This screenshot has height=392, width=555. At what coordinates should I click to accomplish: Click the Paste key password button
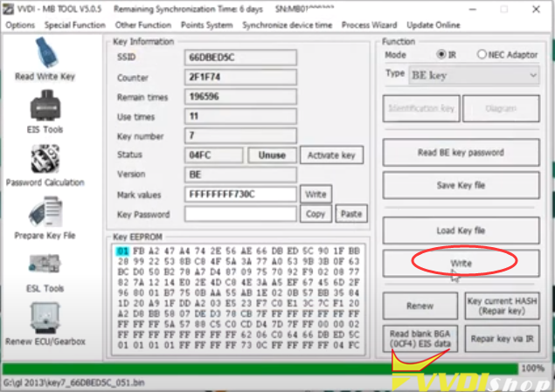click(351, 214)
